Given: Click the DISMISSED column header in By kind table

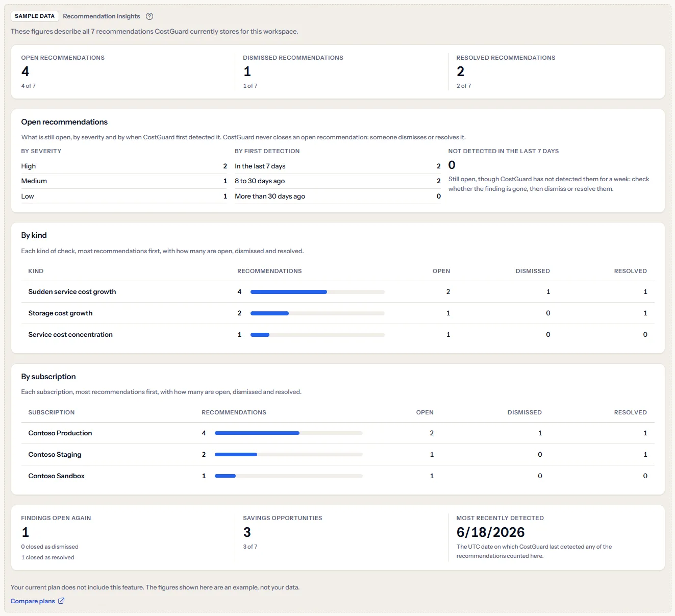Looking at the screenshot, I should click(x=533, y=271).
